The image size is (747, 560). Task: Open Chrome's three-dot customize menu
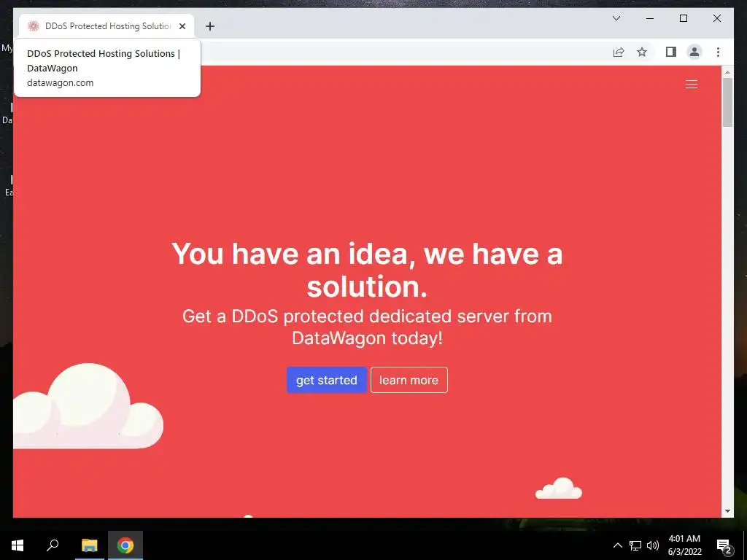pos(718,52)
